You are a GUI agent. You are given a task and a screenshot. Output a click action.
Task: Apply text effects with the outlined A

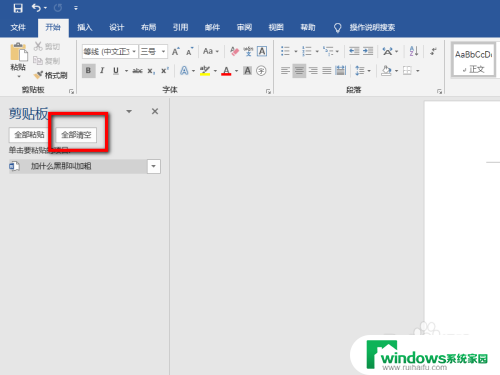[184, 71]
